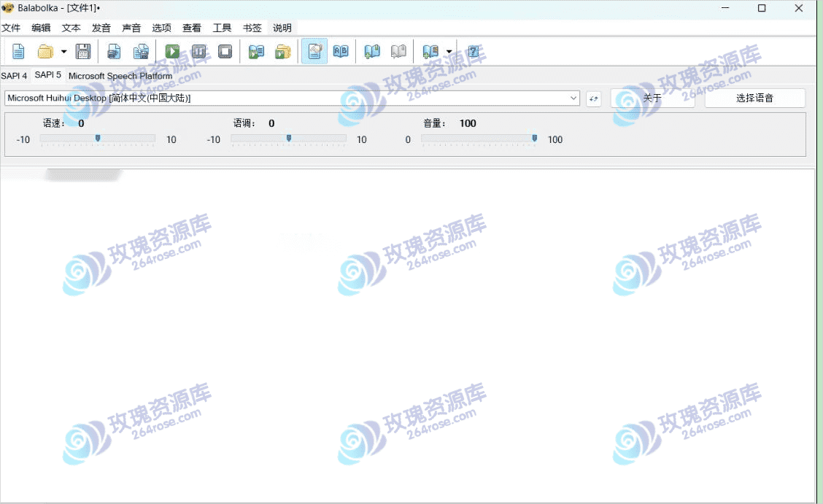This screenshot has width=823, height=504.
Task: Click the small refresh button beside voice list
Action: (x=593, y=98)
